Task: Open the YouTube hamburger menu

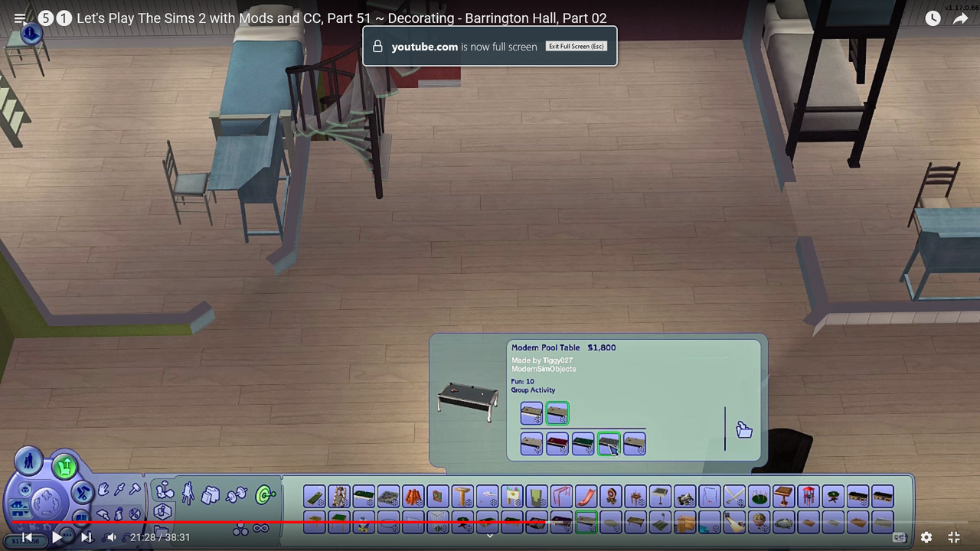Action: (x=20, y=18)
